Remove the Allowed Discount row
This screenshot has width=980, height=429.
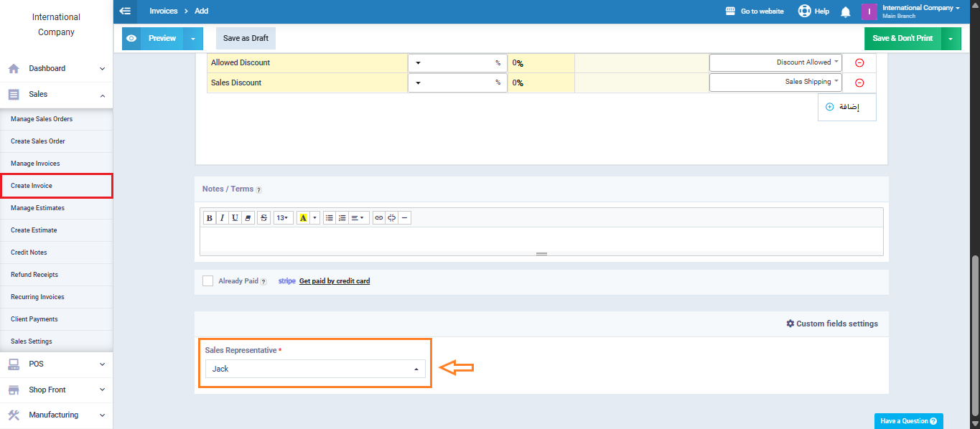859,63
